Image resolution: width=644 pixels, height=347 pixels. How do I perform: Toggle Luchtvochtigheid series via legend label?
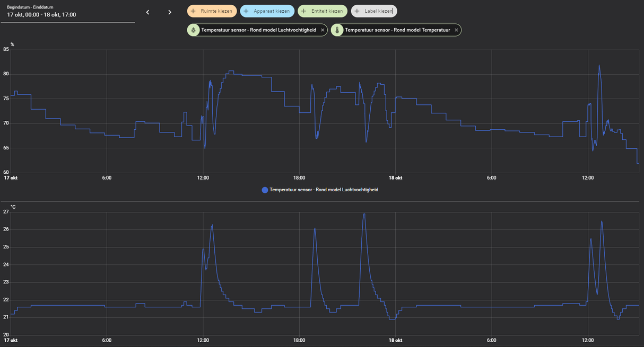click(324, 190)
